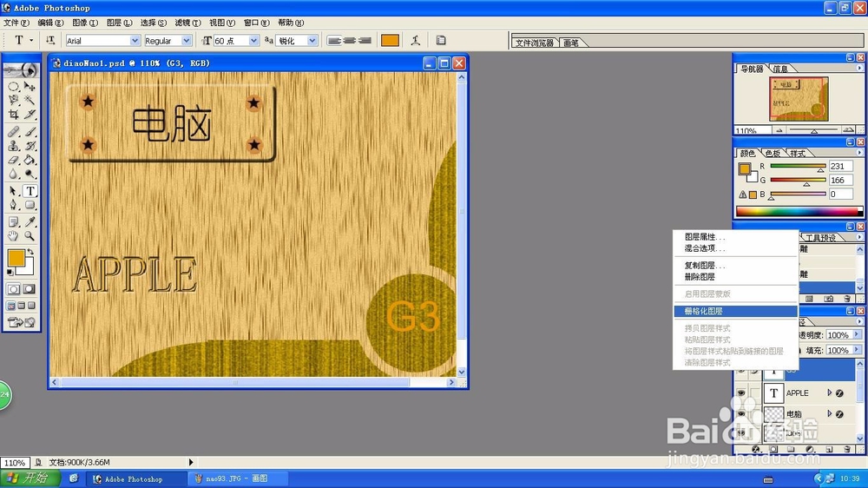This screenshot has height=488, width=868.
Task: Choose 栅格化图层 from context menu
Action: [x=735, y=312]
